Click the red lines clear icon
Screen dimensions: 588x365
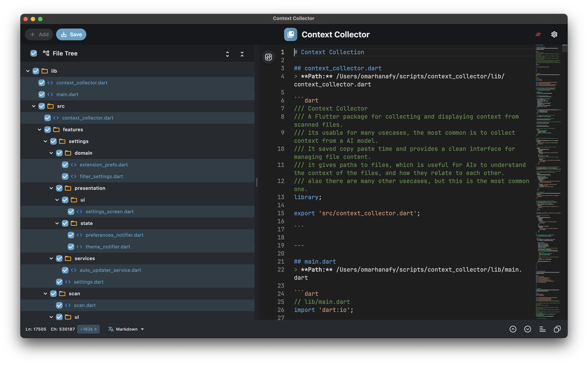(x=538, y=34)
